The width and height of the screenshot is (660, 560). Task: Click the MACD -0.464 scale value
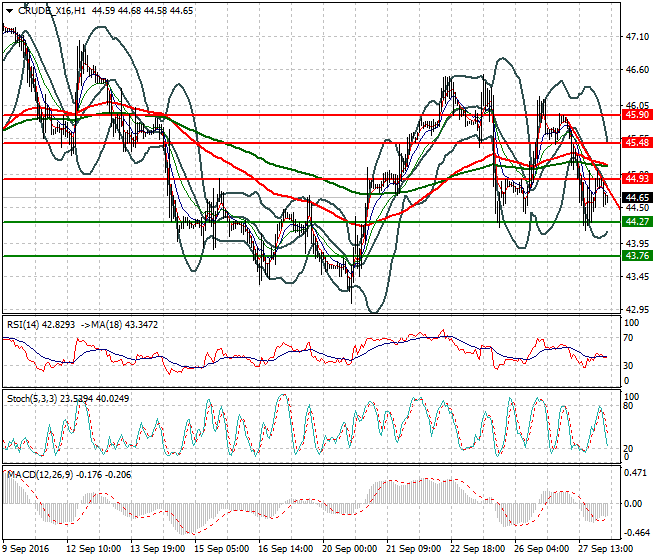[636, 533]
